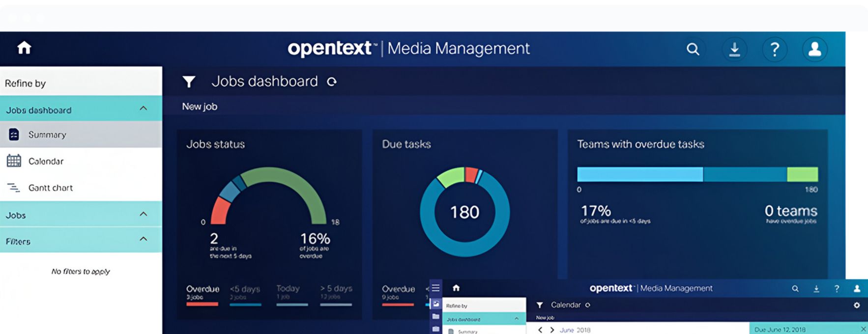The height and width of the screenshot is (334, 868).
Task: Open search with the magnifying glass icon
Action: click(693, 49)
